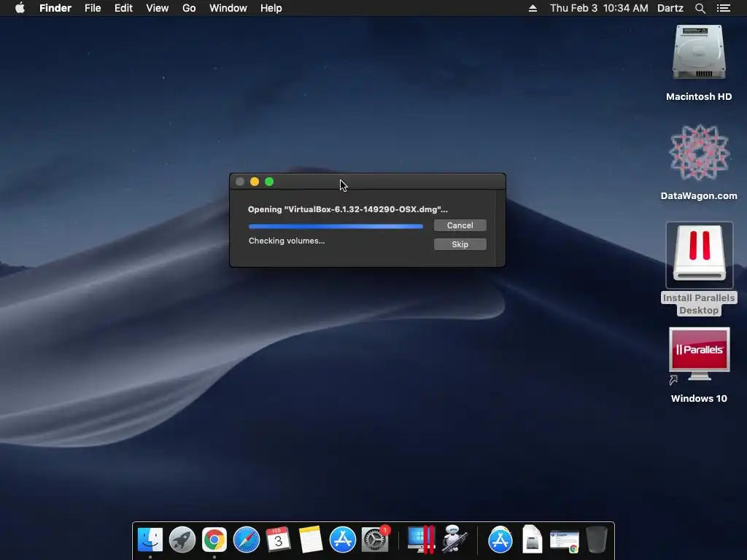Image resolution: width=747 pixels, height=560 pixels.
Task: Open Google Chrome from the Dock
Action: click(214, 540)
